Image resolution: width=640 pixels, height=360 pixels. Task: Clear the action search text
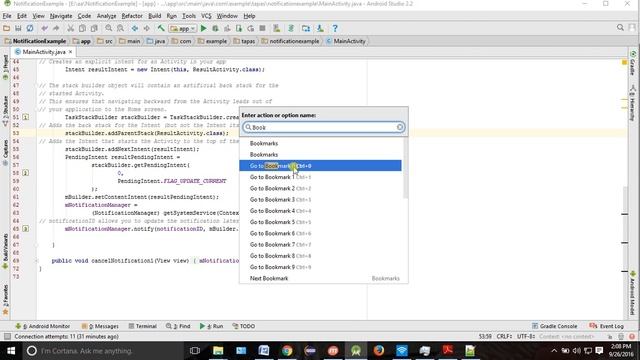click(400, 127)
